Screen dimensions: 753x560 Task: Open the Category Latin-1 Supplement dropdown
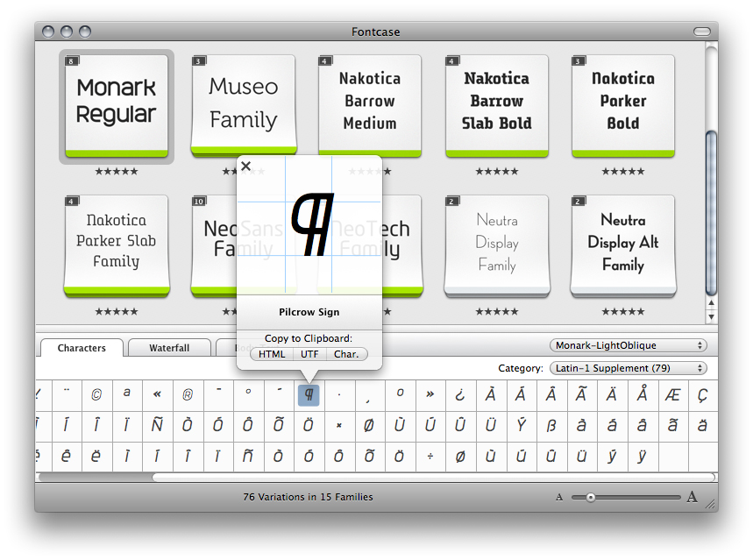point(629,368)
